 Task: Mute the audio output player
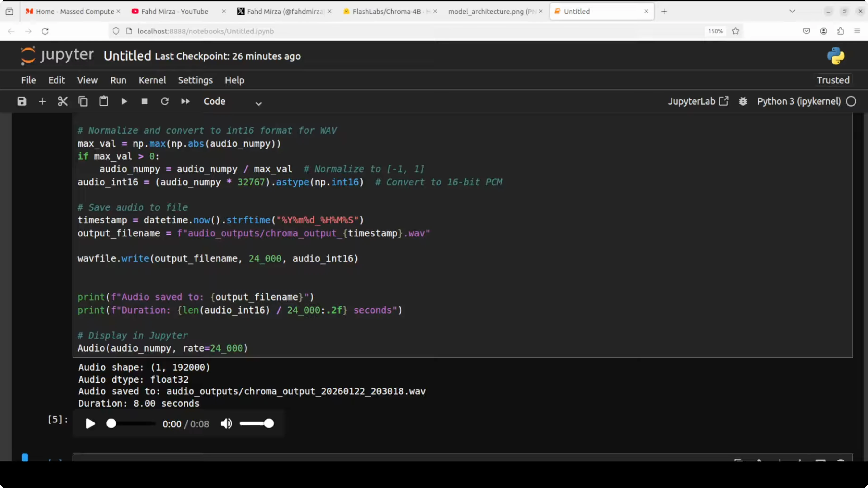point(226,423)
